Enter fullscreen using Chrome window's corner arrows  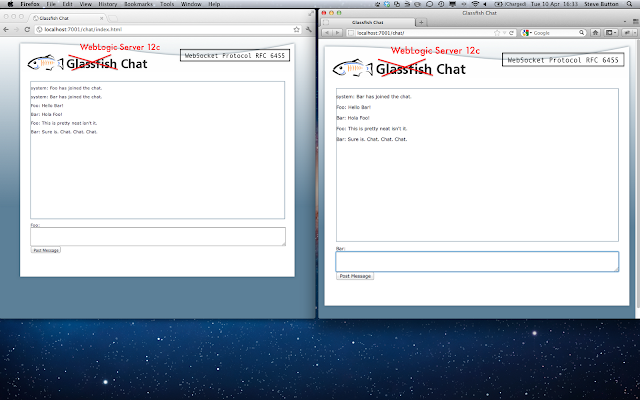pos(311,13)
